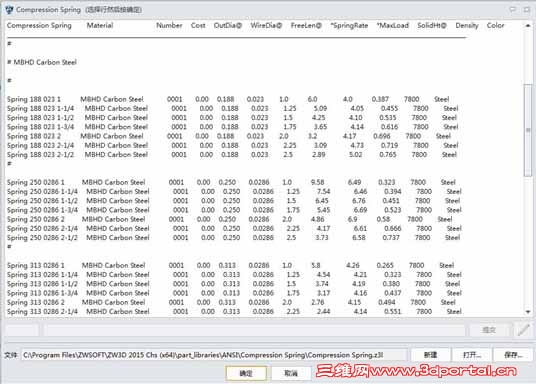
Task: Click the 'OutDia@' column header
Action: click(228, 25)
